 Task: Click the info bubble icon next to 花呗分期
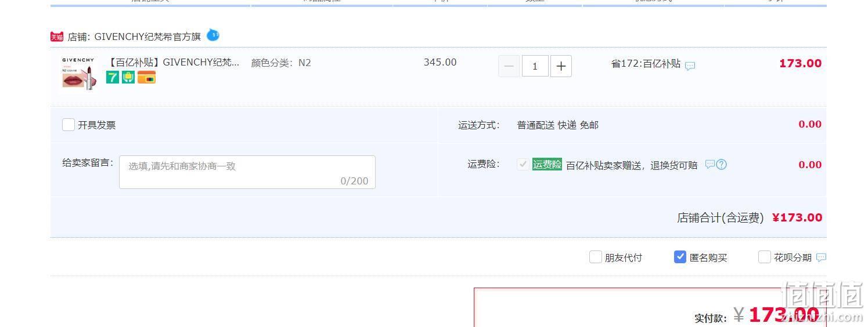[x=821, y=257]
